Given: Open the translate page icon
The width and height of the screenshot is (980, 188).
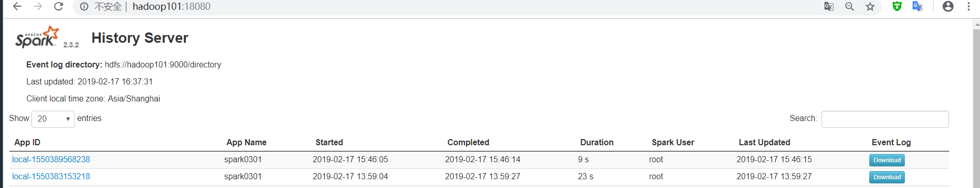Looking at the screenshot, I should pos(829,7).
